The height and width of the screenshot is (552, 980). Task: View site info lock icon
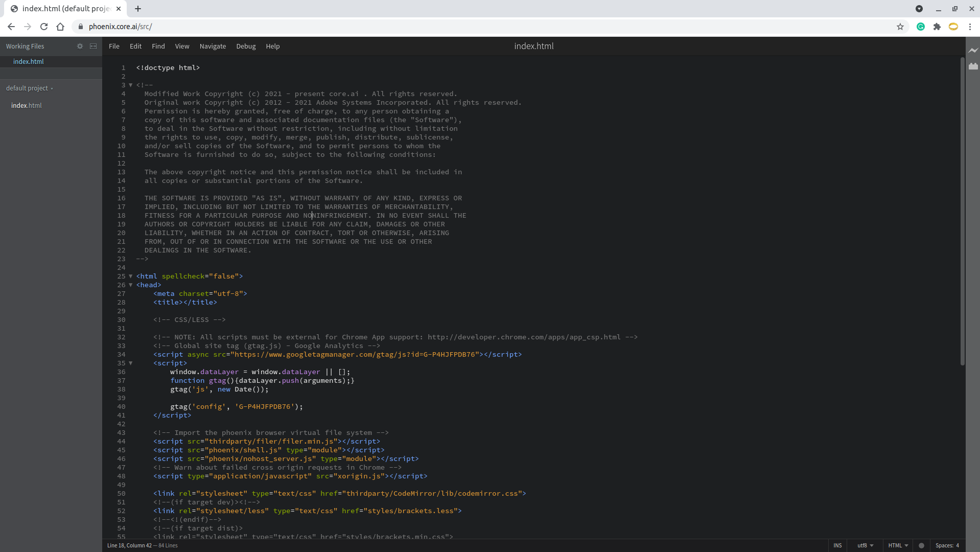click(80, 27)
